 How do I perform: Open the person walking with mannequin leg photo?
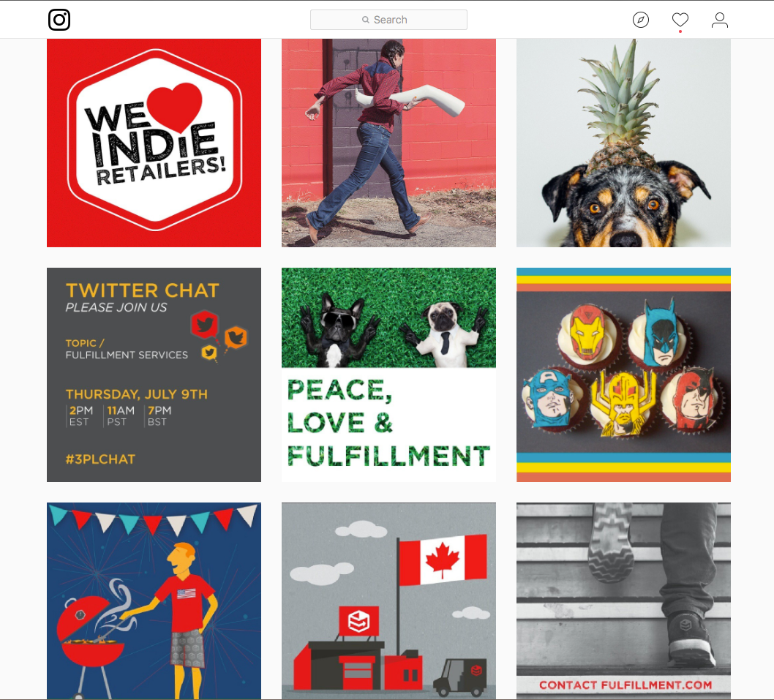(388, 143)
